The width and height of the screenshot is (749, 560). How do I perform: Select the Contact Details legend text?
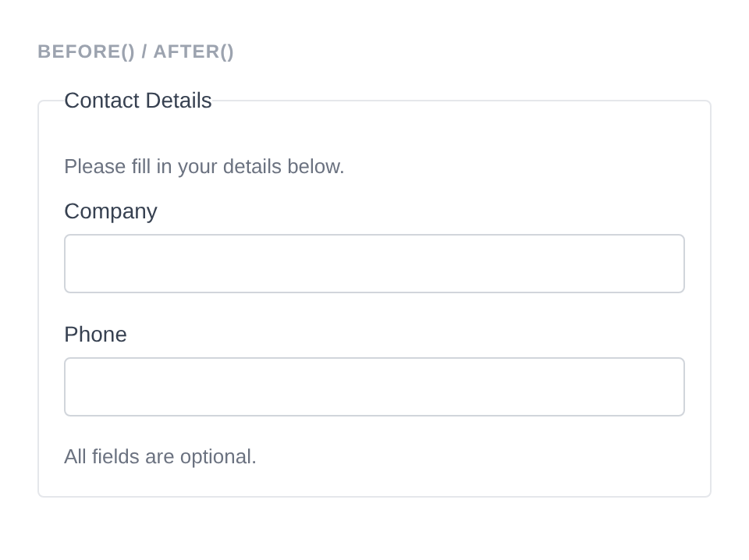138,101
